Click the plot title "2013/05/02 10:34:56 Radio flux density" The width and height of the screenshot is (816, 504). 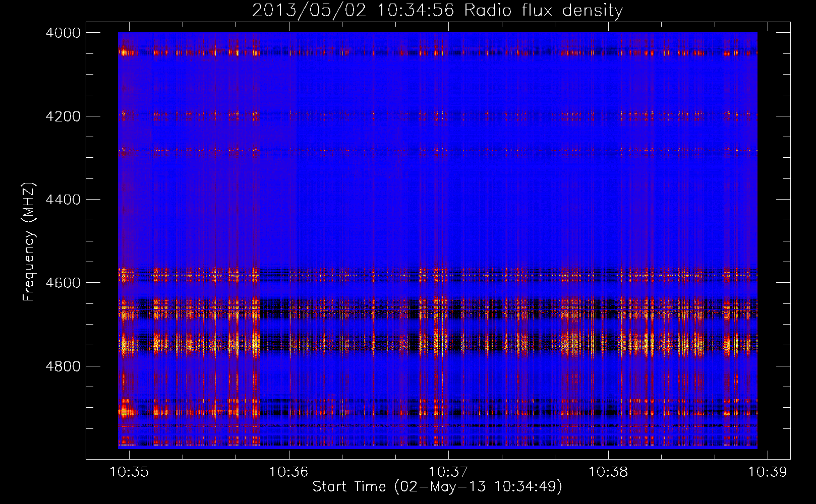[437, 11]
